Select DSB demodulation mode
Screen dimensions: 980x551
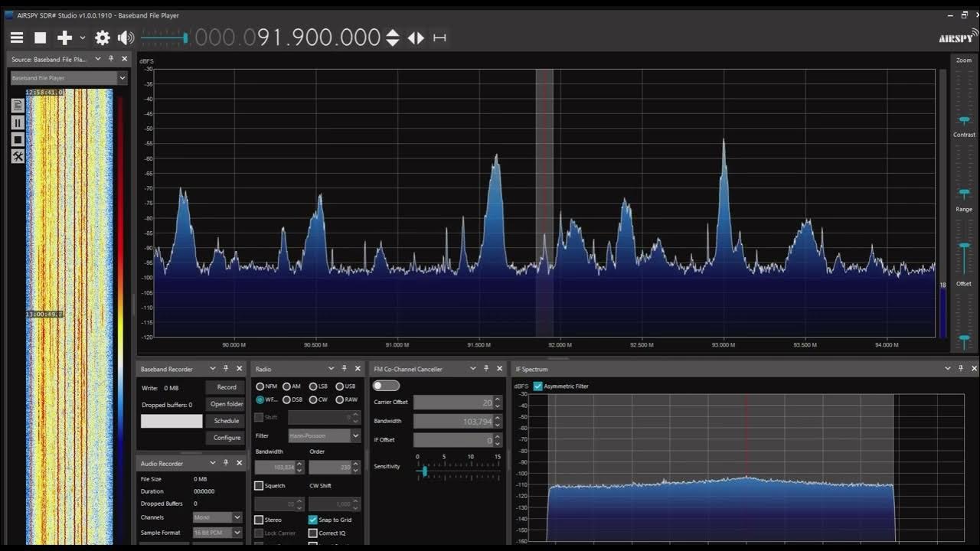(292, 399)
